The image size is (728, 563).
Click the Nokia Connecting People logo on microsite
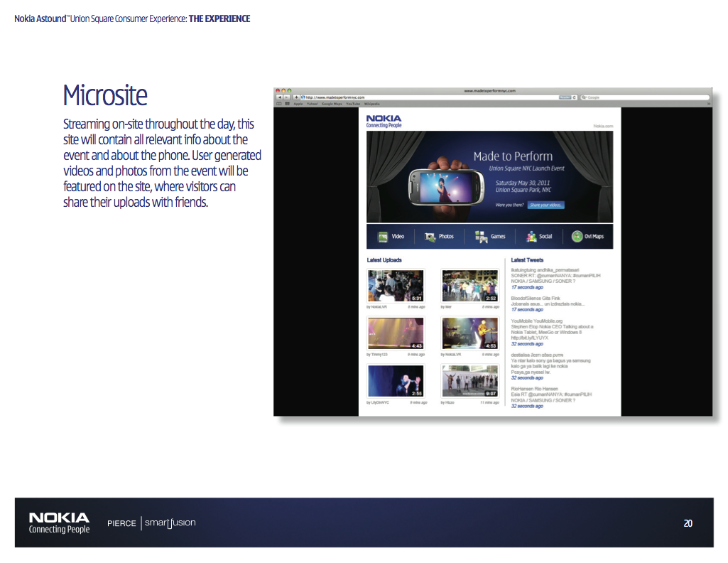tap(384, 122)
